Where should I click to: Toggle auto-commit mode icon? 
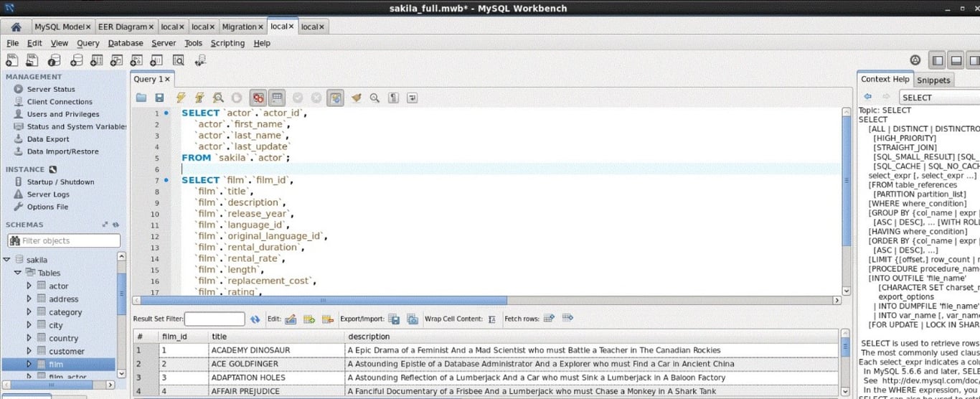click(335, 98)
